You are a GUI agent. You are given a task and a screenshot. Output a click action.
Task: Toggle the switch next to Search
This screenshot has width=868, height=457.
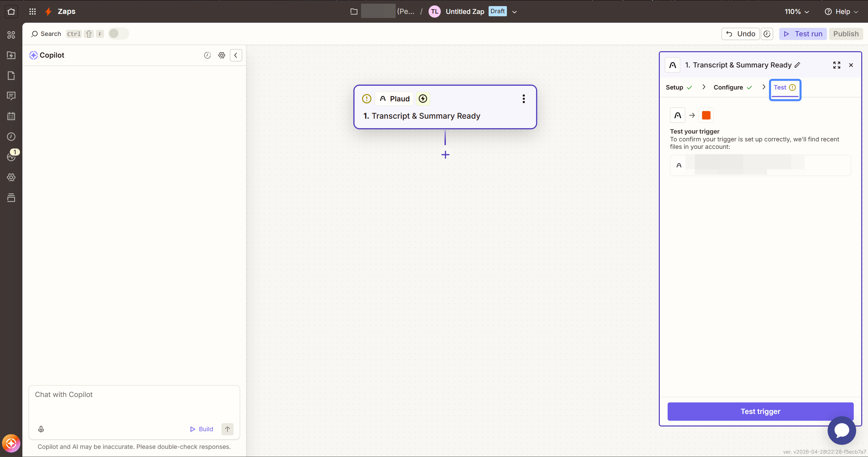[118, 34]
